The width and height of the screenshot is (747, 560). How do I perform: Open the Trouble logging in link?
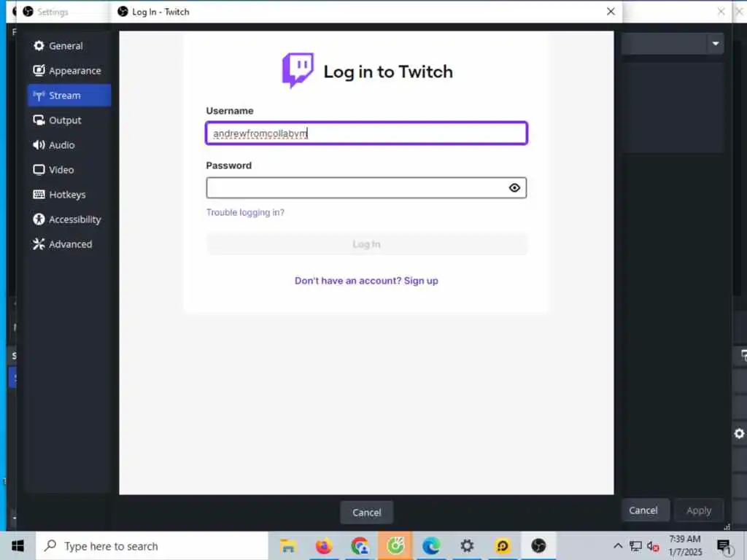click(x=245, y=212)
